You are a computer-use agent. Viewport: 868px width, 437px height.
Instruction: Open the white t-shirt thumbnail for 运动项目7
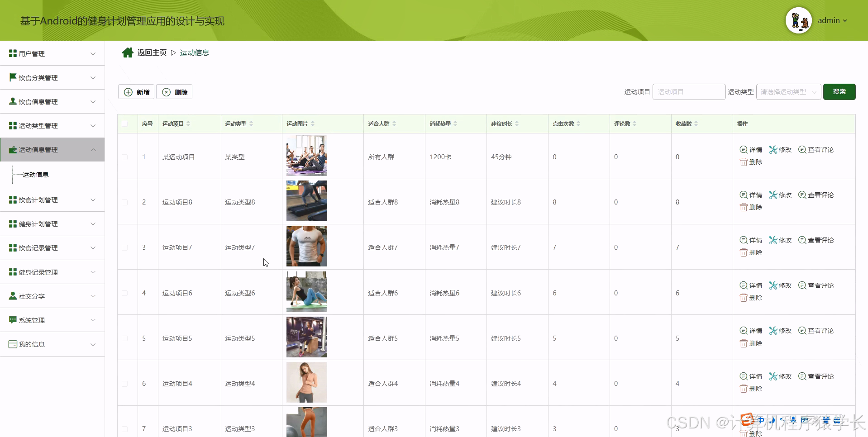(306, 246)
